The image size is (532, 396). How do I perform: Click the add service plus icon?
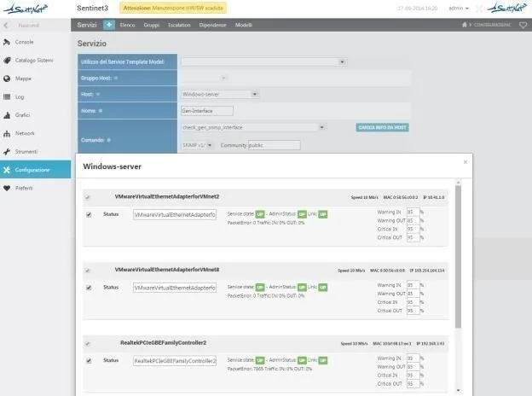point(109,25)
